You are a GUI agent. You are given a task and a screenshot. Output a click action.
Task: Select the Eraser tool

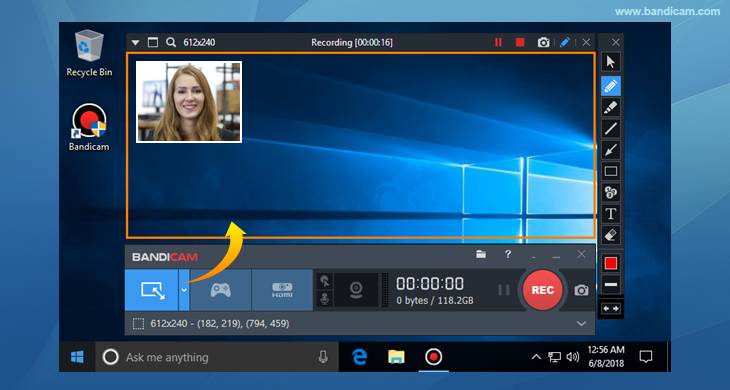point(610,235)
